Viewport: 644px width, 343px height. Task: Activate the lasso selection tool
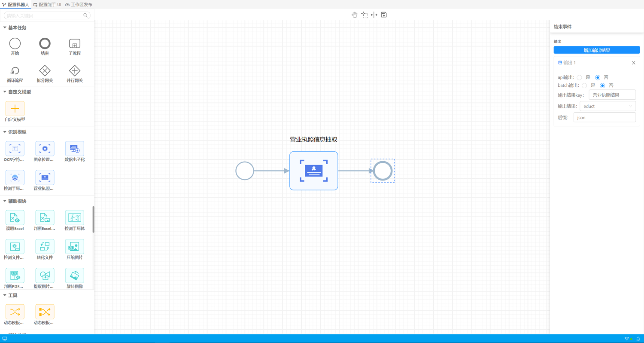(365, 15)
